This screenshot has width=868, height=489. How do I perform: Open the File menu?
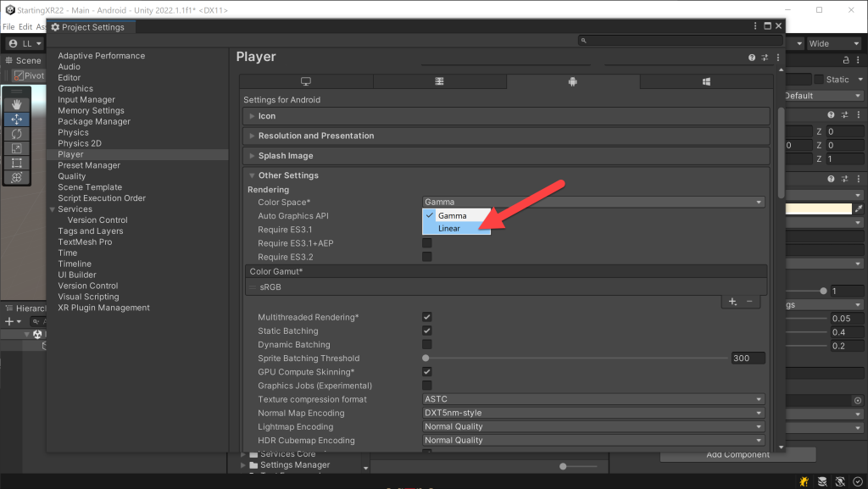click(x=8, y=26)
